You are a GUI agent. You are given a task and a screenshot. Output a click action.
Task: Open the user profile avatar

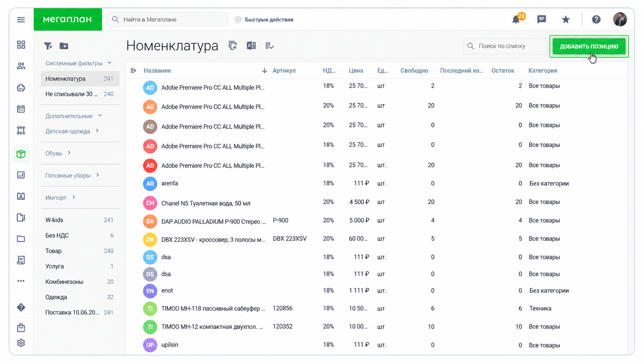pyautogui.click(x=620, y=19)
